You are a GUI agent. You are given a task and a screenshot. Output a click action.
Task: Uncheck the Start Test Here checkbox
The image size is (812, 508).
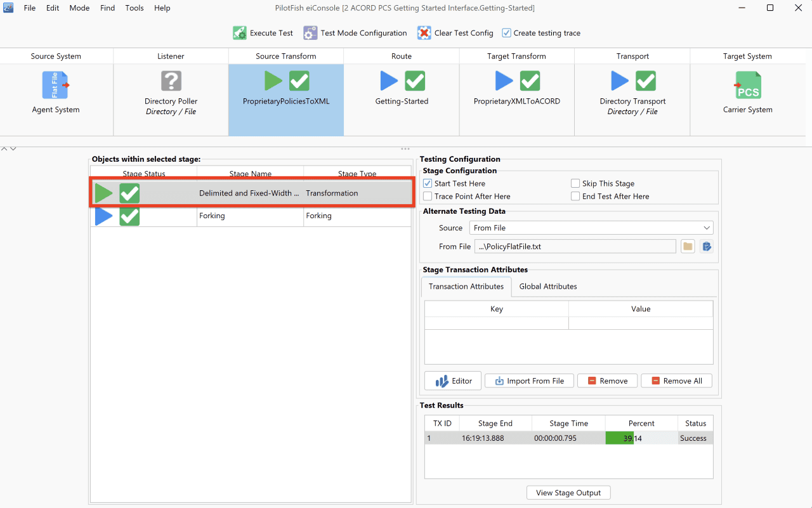(x=428, y=183)
